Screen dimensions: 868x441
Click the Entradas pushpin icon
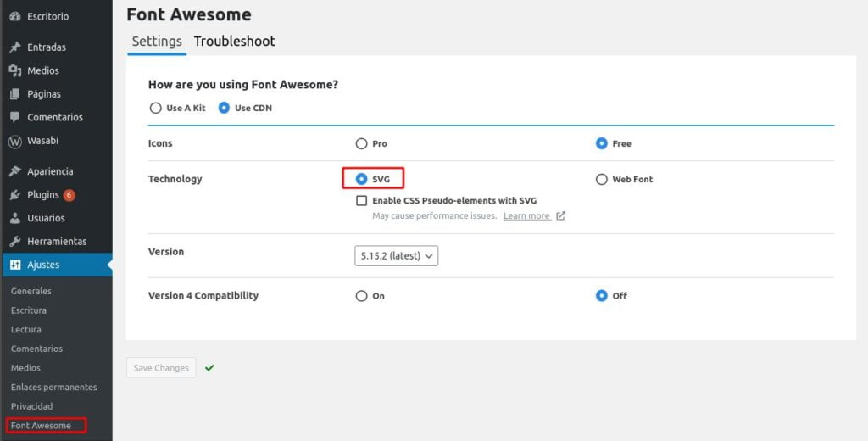click(15, 47)
